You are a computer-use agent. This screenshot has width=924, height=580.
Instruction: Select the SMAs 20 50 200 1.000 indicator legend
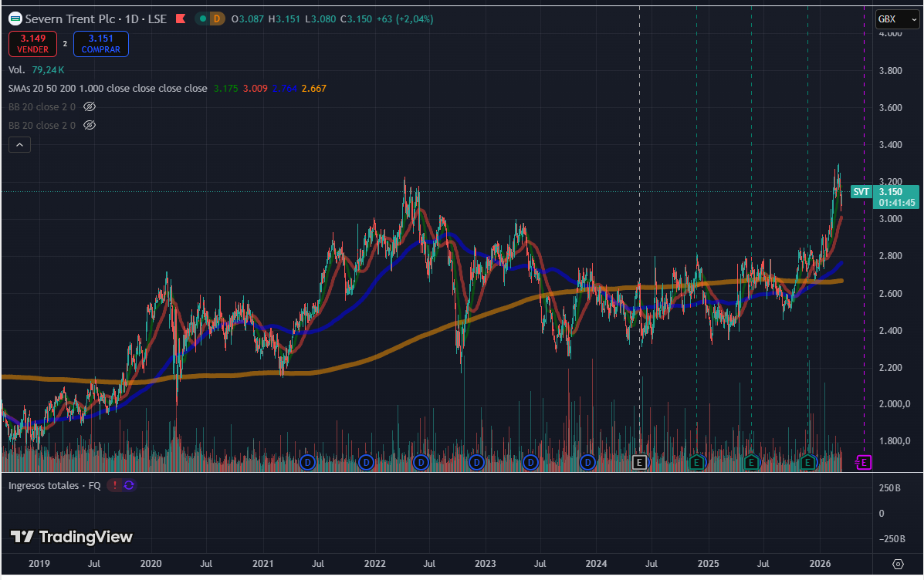(x=108, y=89)
